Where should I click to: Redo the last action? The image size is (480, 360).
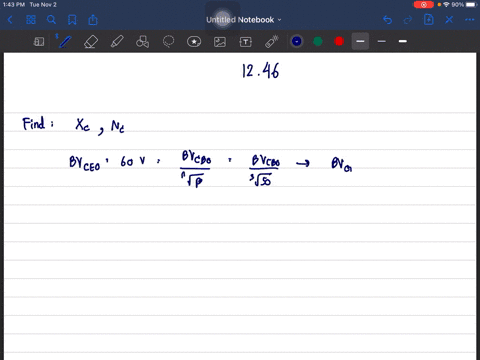click(407, 20)
